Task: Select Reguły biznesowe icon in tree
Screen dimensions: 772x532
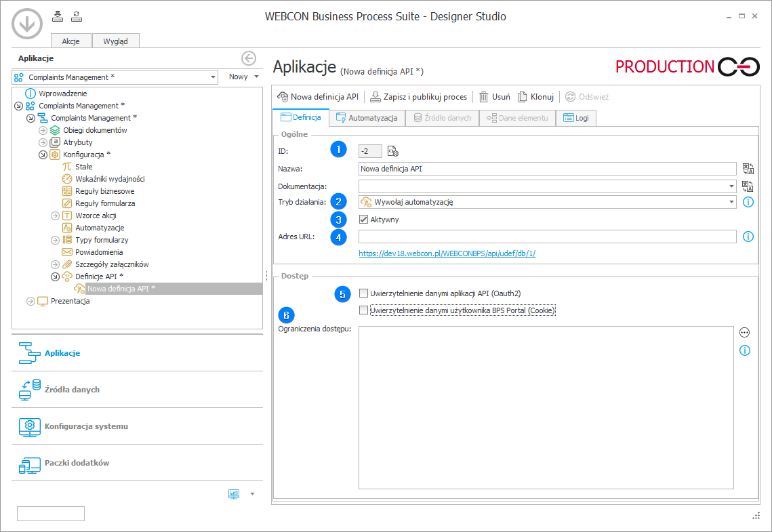Action: [67, 191]
